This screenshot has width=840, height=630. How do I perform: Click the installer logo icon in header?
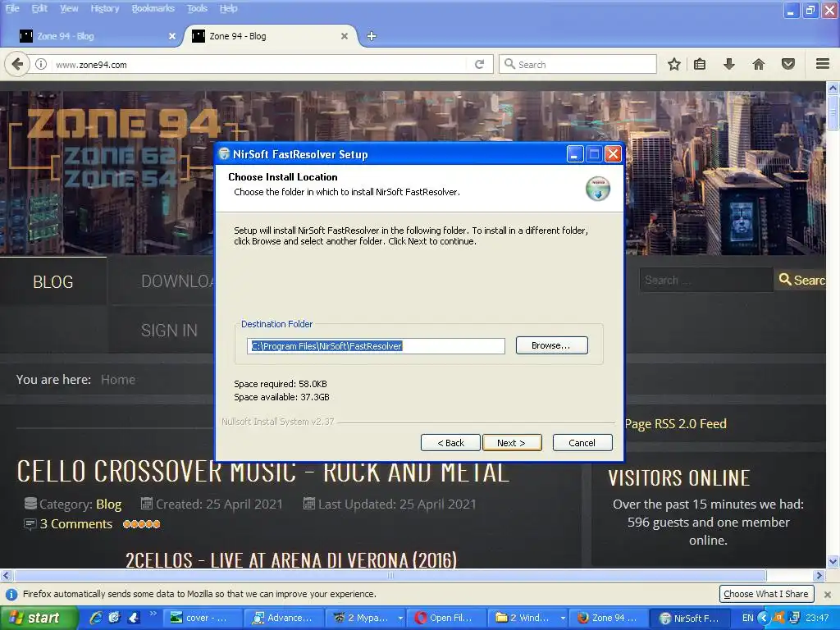(598, 189)
